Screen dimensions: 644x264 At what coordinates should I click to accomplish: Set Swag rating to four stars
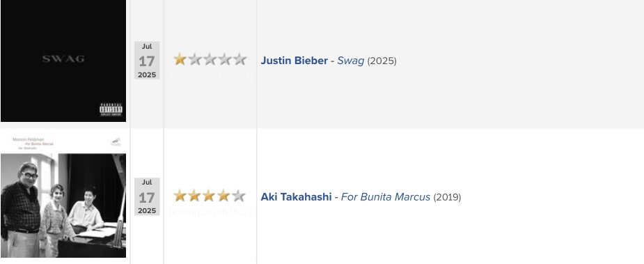pyautogui.click(x=225, y=59)
